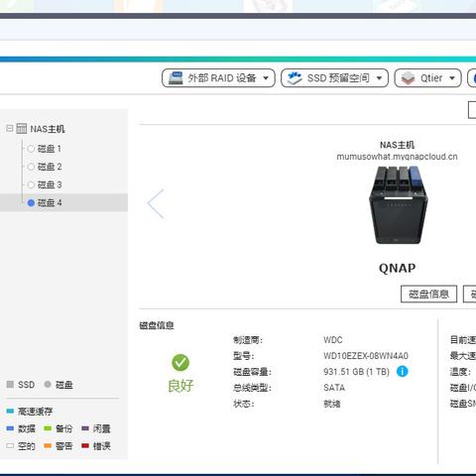Viewport: 476px width, 476px height.
Task: Click the external RAID device drive icon
Action: pyautogui.click(x=176, y=78)
